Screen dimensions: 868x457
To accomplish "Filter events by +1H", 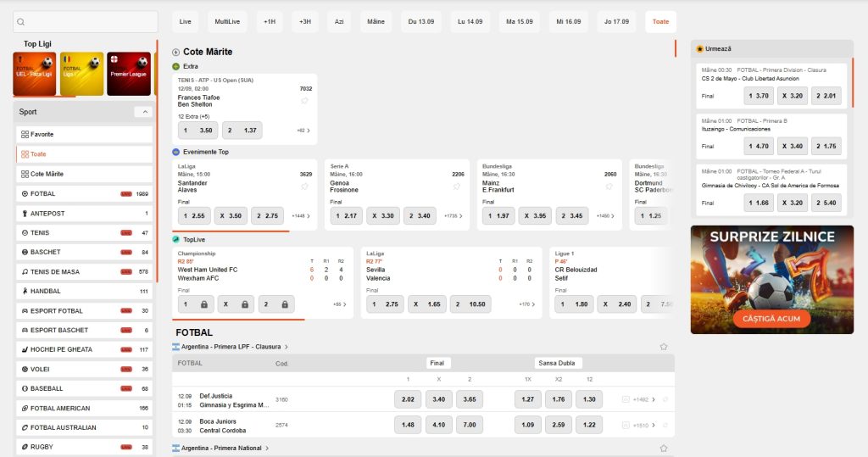I will [x=270, y=21].
